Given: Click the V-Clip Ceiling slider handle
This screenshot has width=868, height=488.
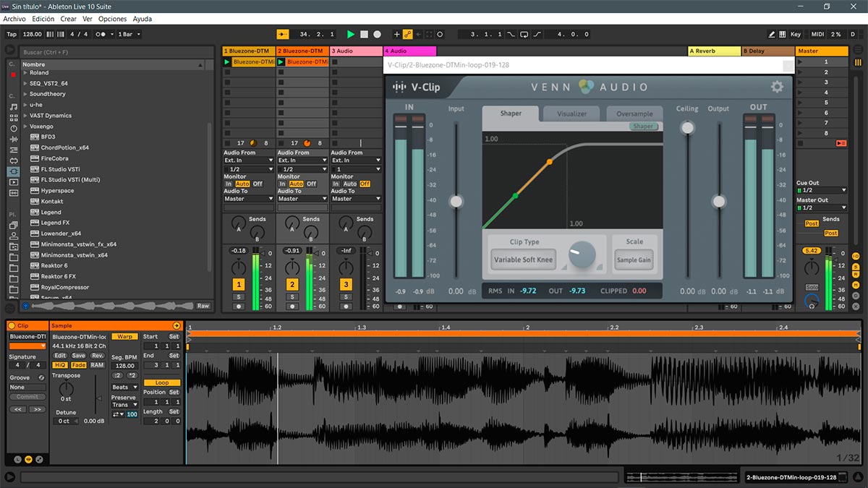Looking at the screenshot, I should point(687,128).
